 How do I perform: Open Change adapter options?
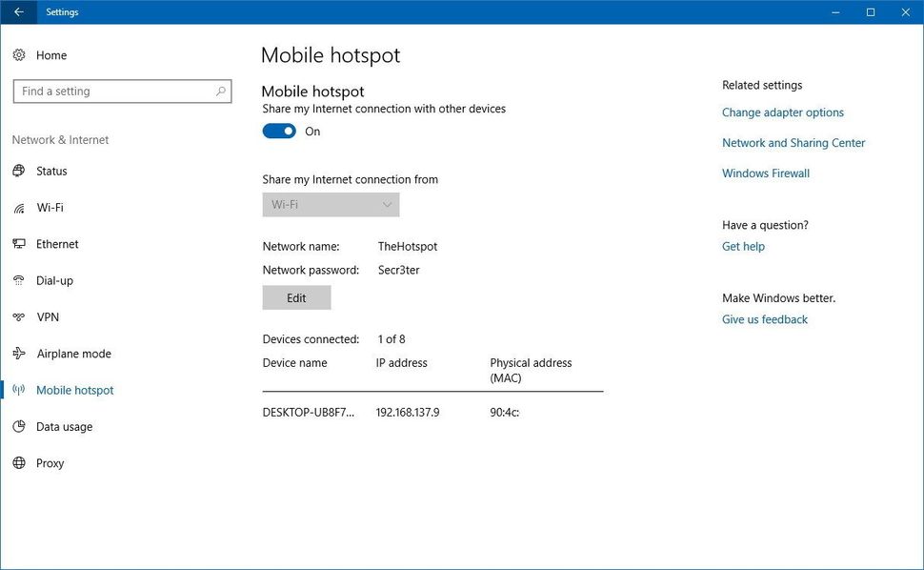782,112
